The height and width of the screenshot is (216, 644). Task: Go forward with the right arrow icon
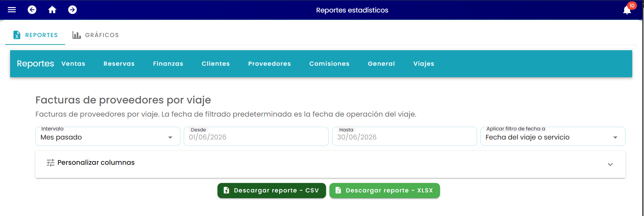72,10
